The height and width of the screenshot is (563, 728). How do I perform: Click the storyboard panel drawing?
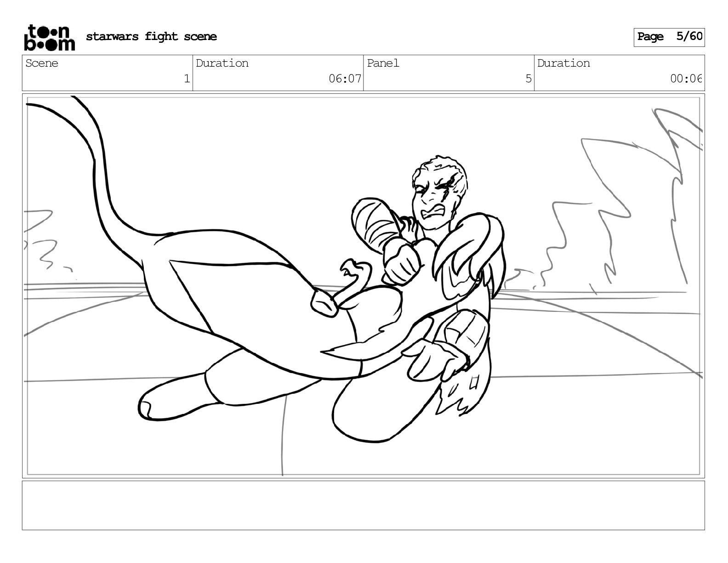point(363,286)
